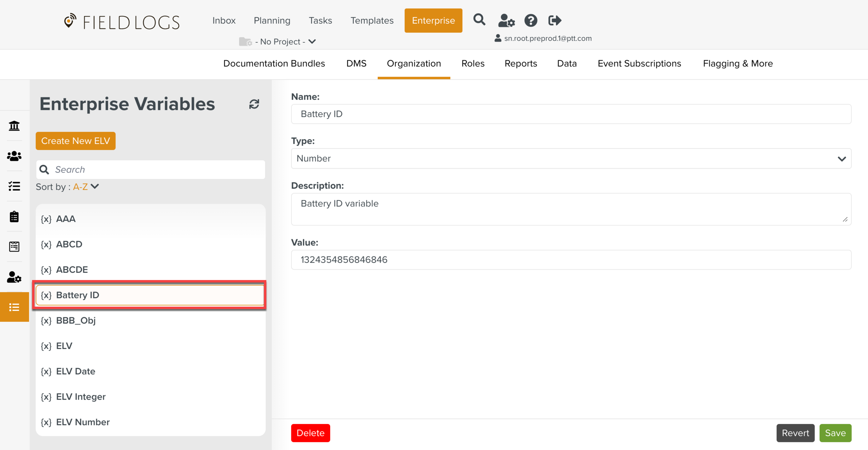Open the form template sidebar icon

click(14, 247)
